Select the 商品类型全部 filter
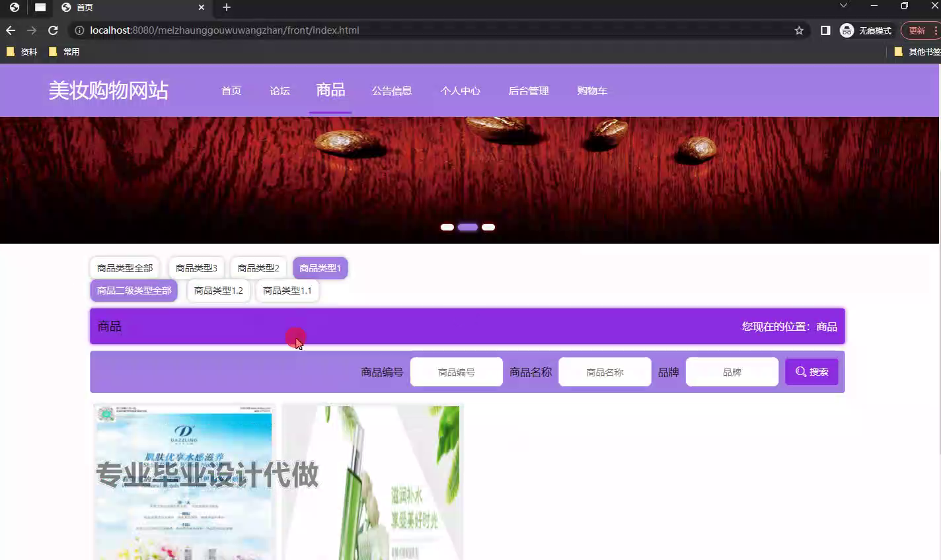The width and height of the screenshot is (941, 560). (x=125, y=268)
